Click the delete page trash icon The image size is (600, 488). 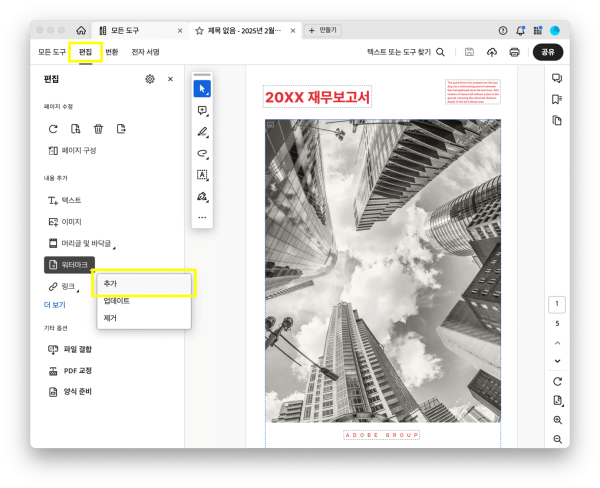[98, 129]
